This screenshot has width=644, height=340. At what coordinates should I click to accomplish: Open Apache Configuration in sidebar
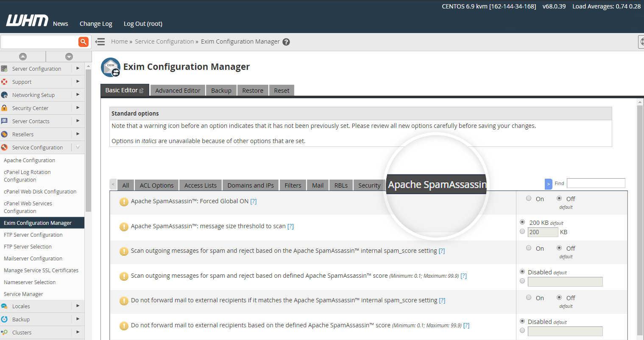30,160
